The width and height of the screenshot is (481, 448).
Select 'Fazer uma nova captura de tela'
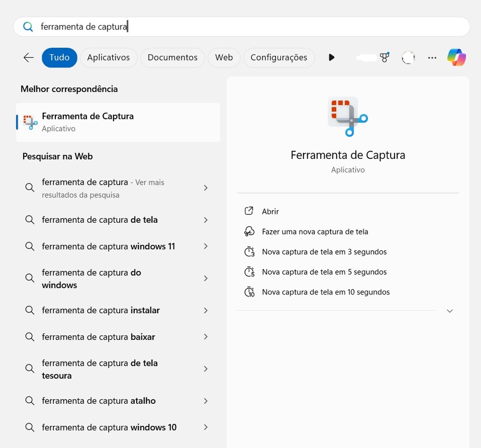click(315, 231)
